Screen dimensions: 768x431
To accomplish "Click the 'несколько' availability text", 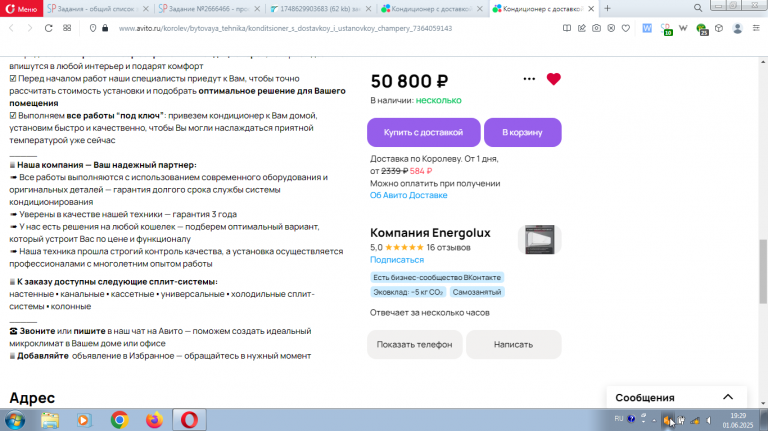I will pyautogui.click(x=438, y=100).
